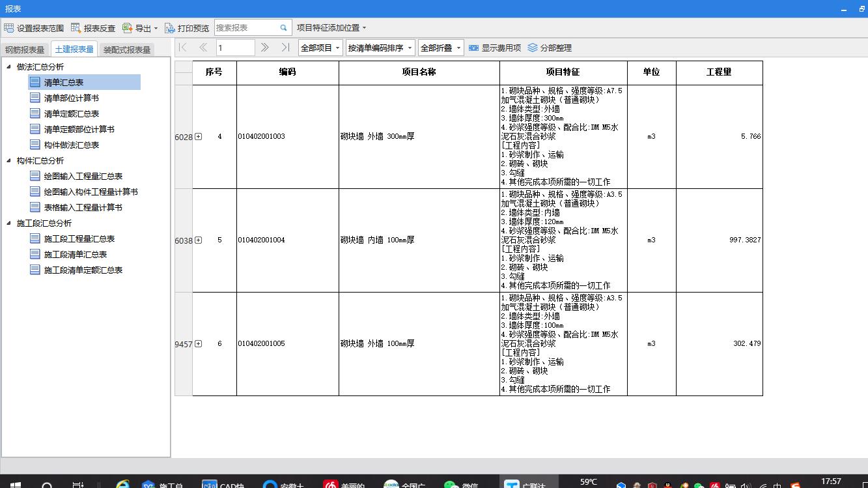868x488 pixels.
Task: Click the 工程量 column header
Action: [719, 72]
